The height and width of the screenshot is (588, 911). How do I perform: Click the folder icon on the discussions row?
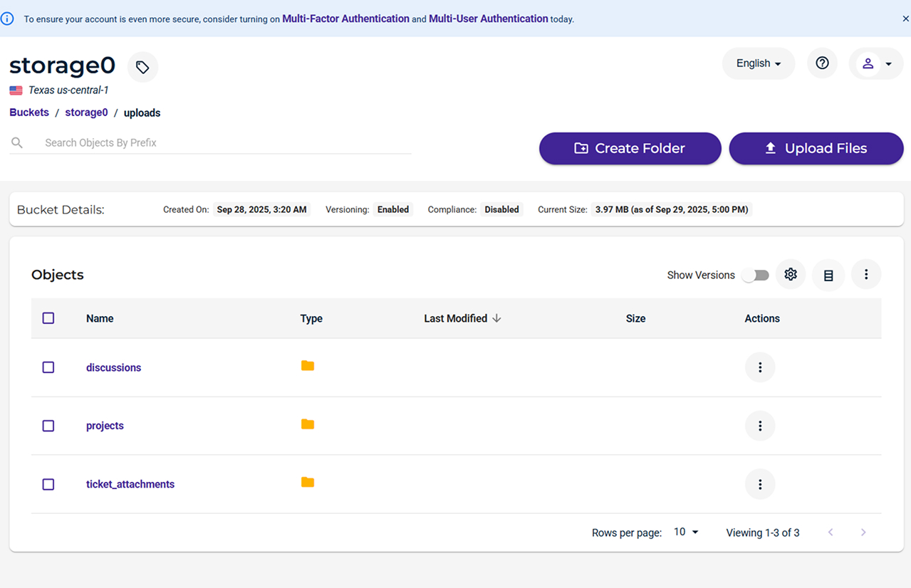(x=307, y=365)
